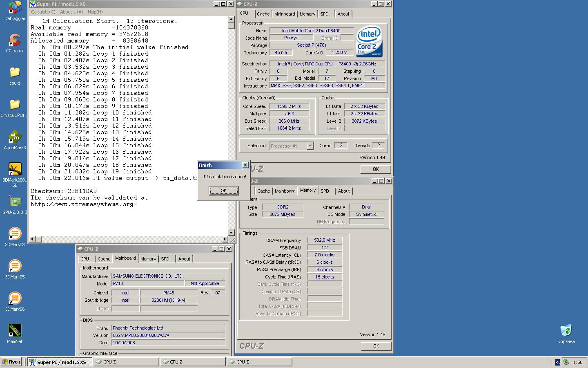
Task: Click the Intel Core 2 Duo logo
Action: click(369, 41)
